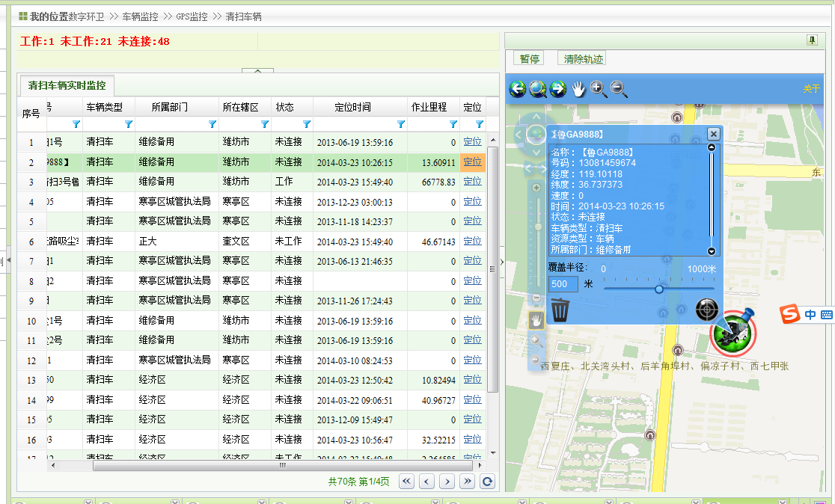Click the zoom out magnifier in map toolbar
The width and height of the screenshot is (835, 504).
pyautogui.click(x=619, y=89)
